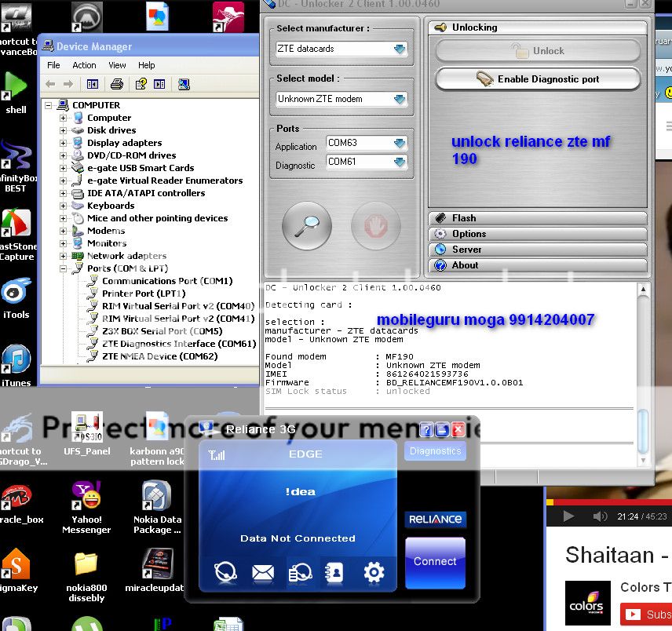The height and width of the screenshot is (631, 672).
Task: Click Diagnostics button in Reliance 3G
Action: click(435, 451)
